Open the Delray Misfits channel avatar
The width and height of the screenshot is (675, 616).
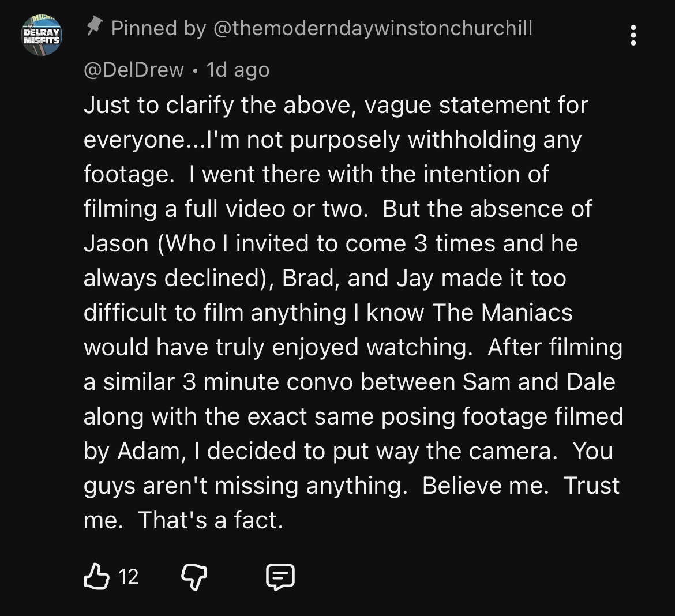42,36
